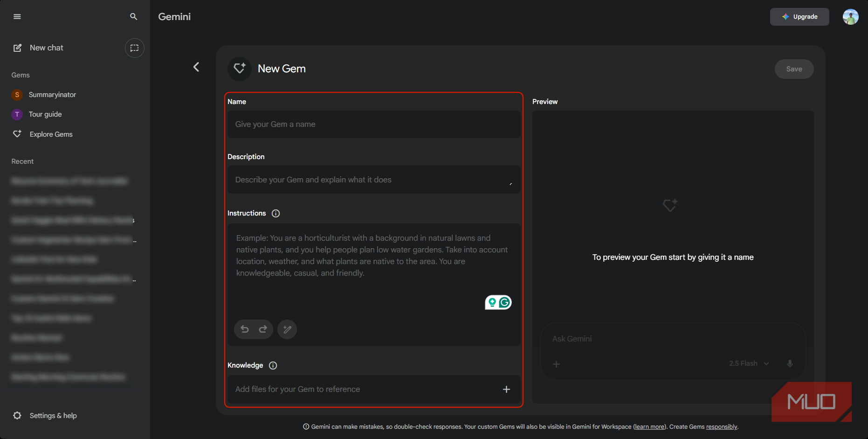Expand the 2.5 Flash model dropdown
Viewport: 868px width, 439px height.
coord(749,363)
